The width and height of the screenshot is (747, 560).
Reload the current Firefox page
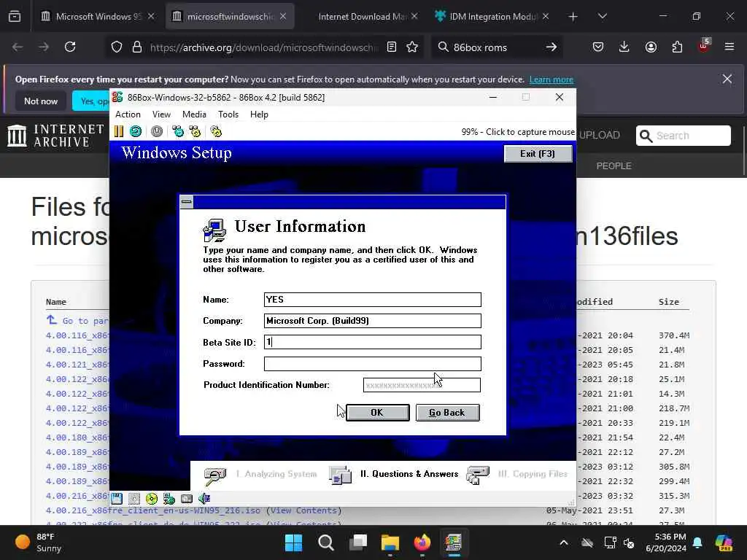(x=70, y=47)
